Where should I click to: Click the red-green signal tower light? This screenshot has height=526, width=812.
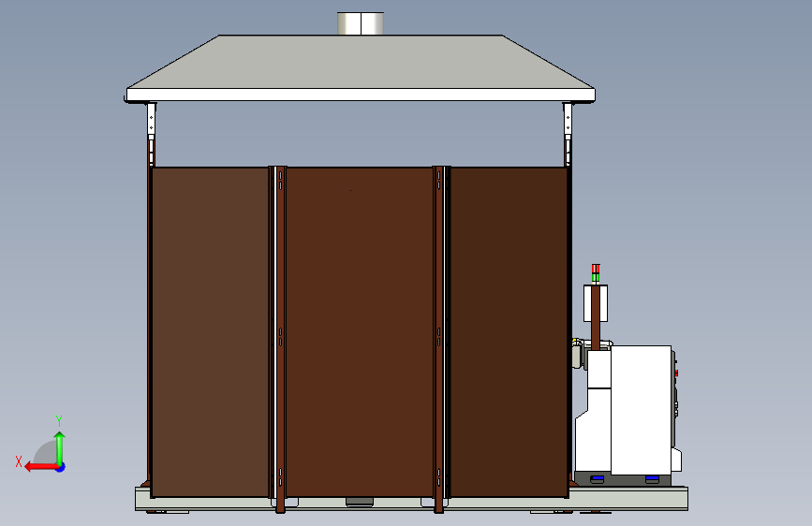pos(596,273)
